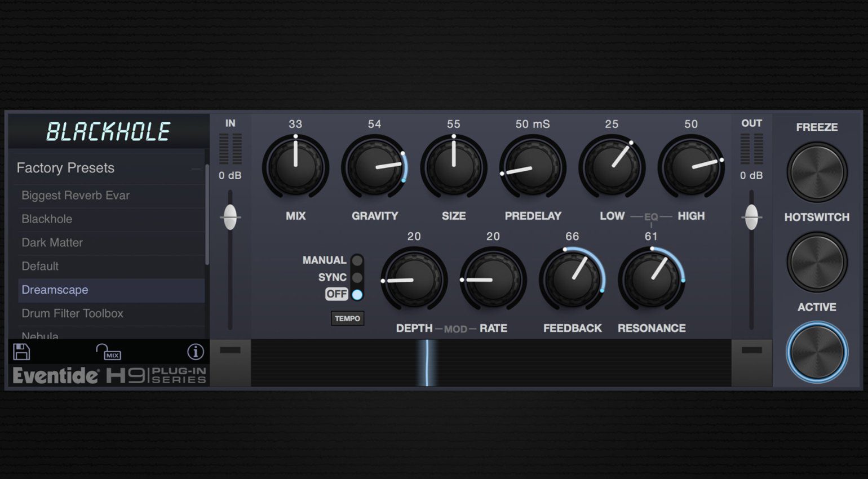Click the Resonance knob
The height and width of the screenshot is (479, 868).
[651, 280]
